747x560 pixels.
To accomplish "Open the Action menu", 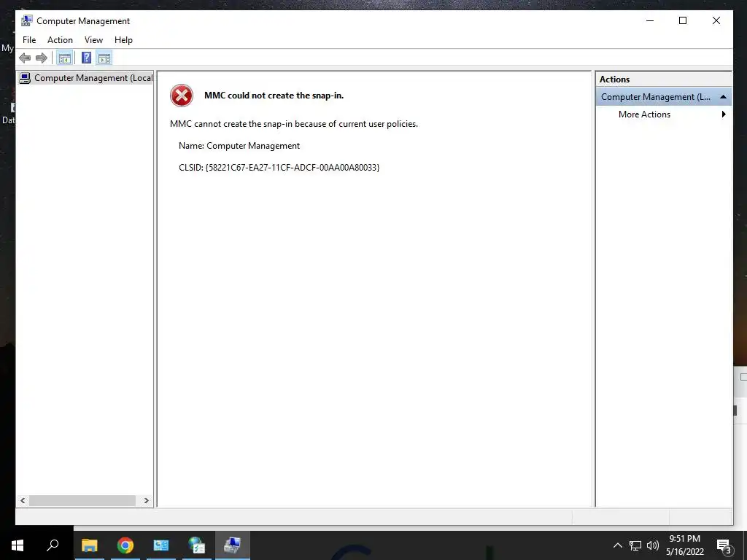I will point(60,40).
